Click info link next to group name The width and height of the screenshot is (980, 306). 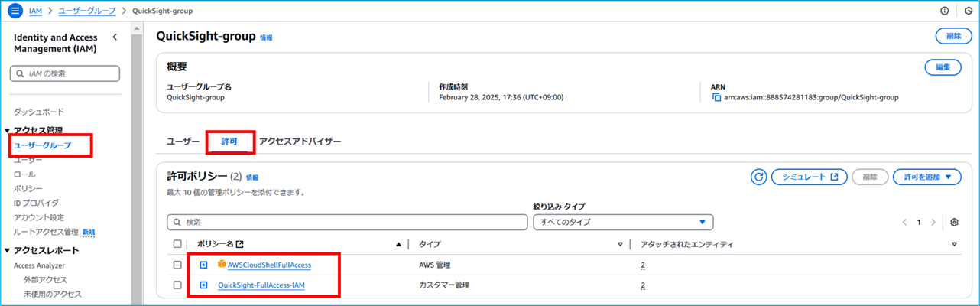[x=266, y=37]
